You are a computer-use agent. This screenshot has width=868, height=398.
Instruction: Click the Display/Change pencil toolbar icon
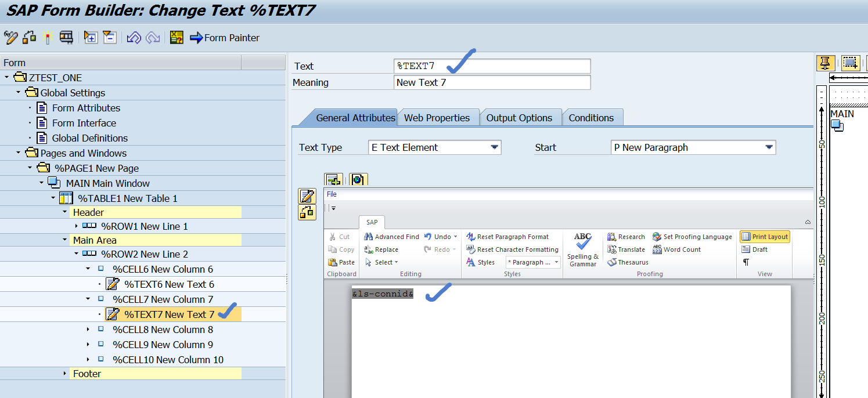[x=10, y=38]
